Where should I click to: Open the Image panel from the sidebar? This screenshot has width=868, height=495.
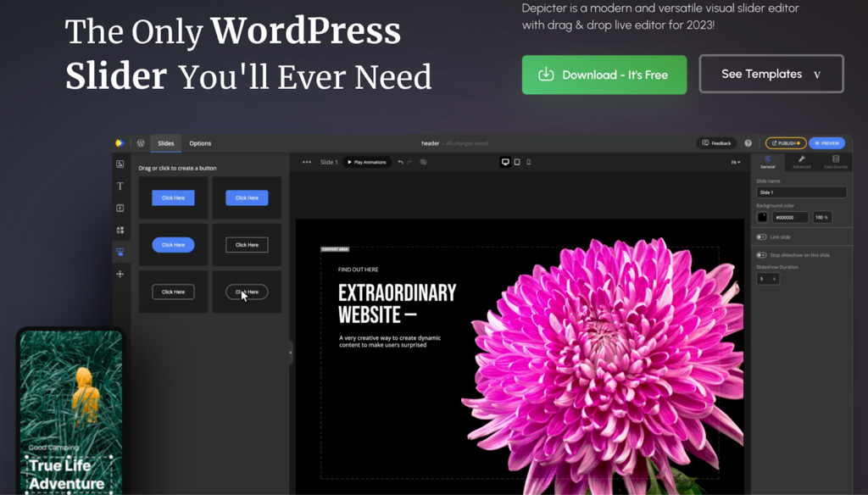point(120,163)
